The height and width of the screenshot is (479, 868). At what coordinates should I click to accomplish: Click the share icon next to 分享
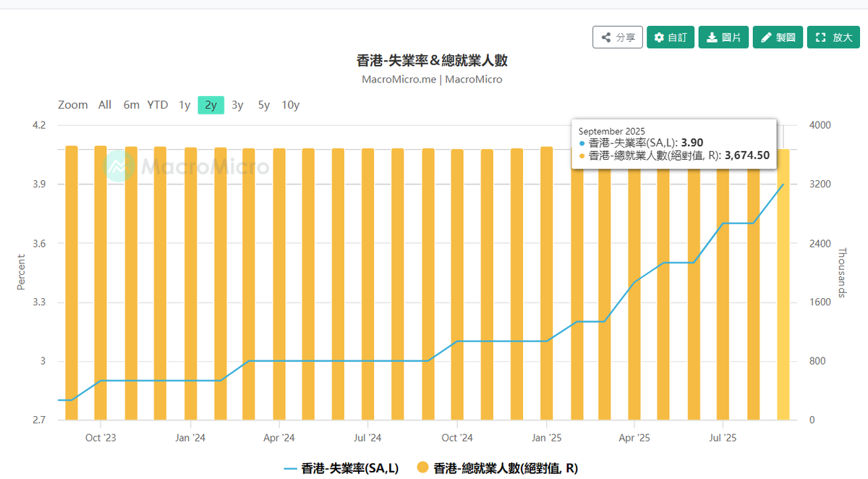606,37
